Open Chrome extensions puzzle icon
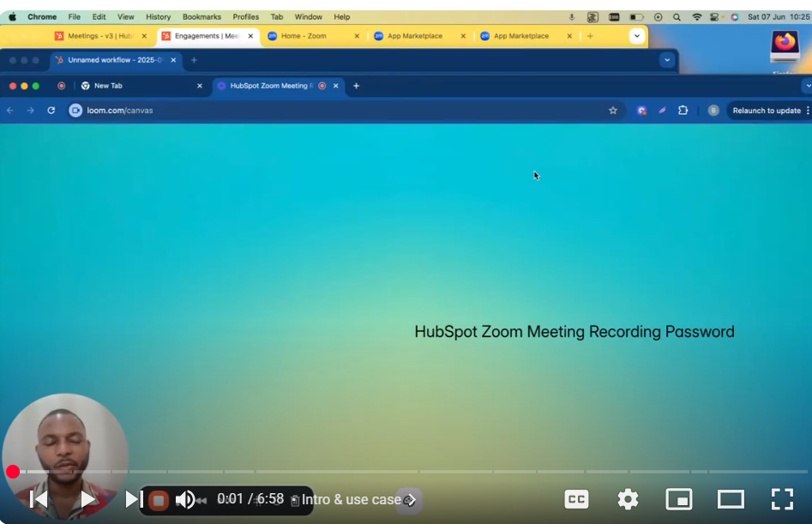Viewport: 812px width, 524px height. tap(683, 111)
